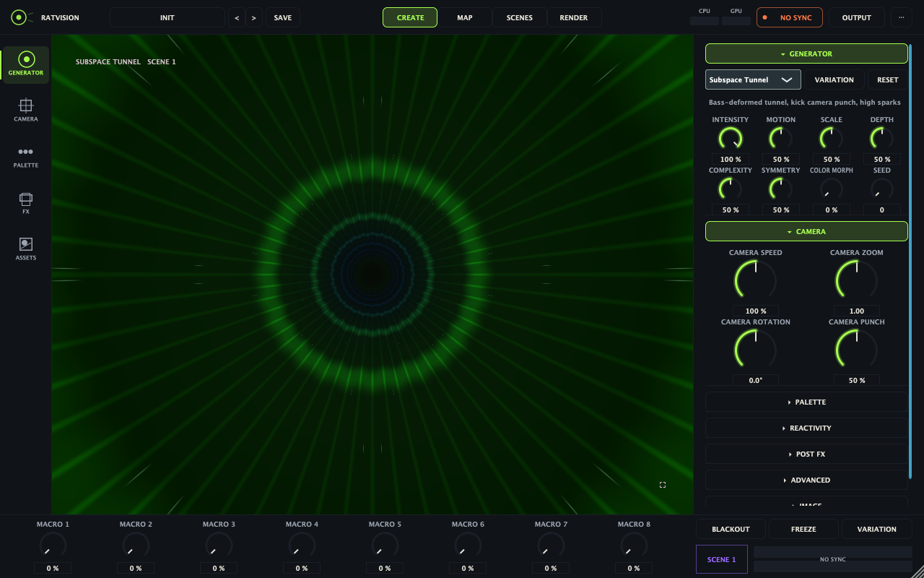Click the Output button

pos(857,17)
